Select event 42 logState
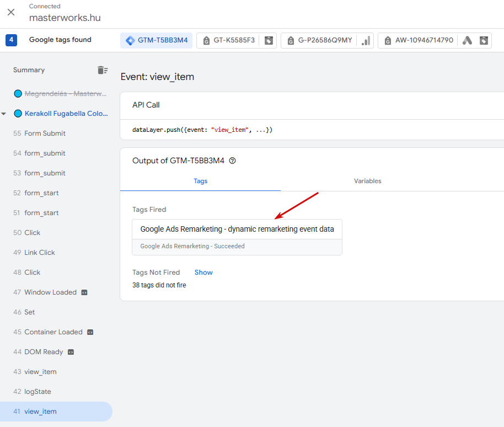This screenshot has height=427, width=504. coord(32,392)
